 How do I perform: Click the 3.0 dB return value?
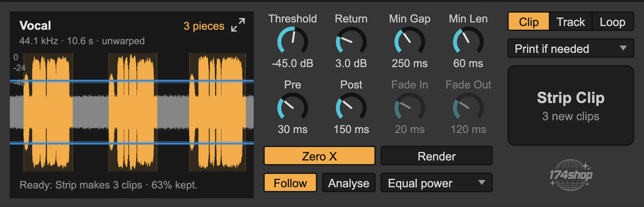[x=351, y=63]
